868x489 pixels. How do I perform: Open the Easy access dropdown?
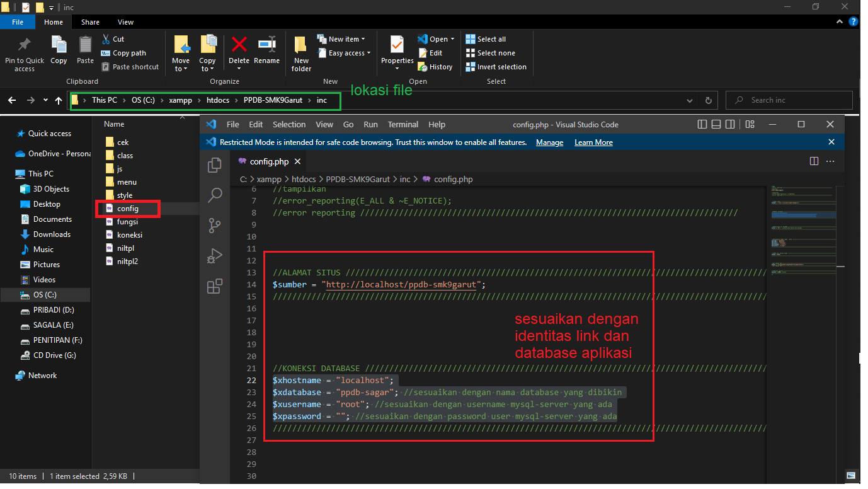coord(344,53)
